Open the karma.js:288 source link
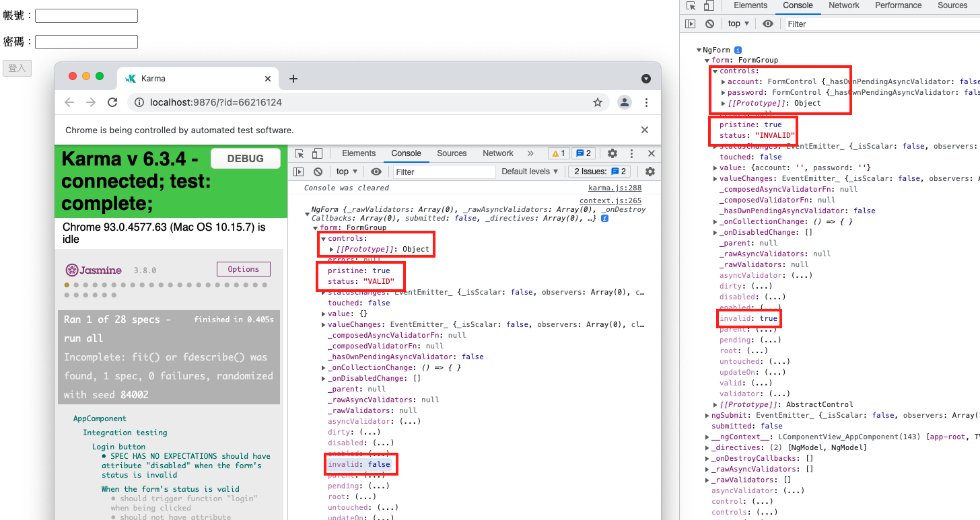The image size is (980, 520). [x=615, y=188]
